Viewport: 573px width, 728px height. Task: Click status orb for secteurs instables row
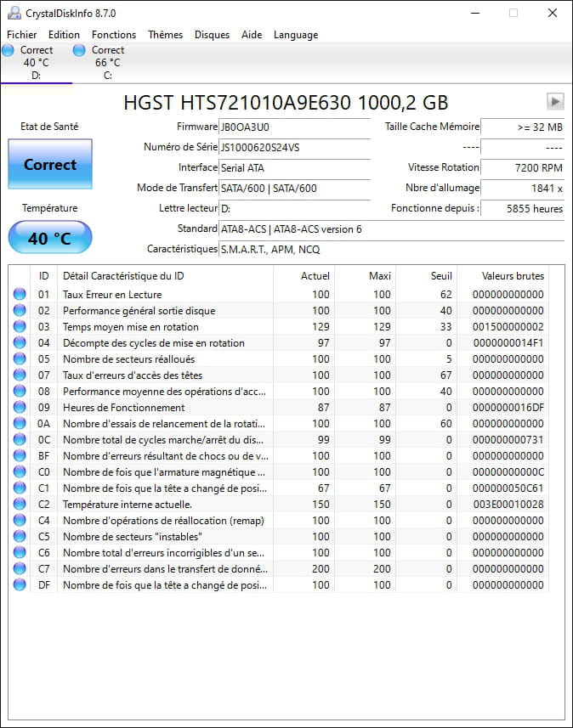[20, 537]
